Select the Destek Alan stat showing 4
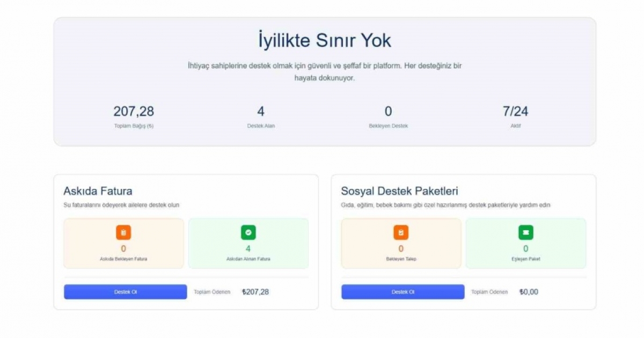The image size is (644, 338). click(x=261, y=112)
